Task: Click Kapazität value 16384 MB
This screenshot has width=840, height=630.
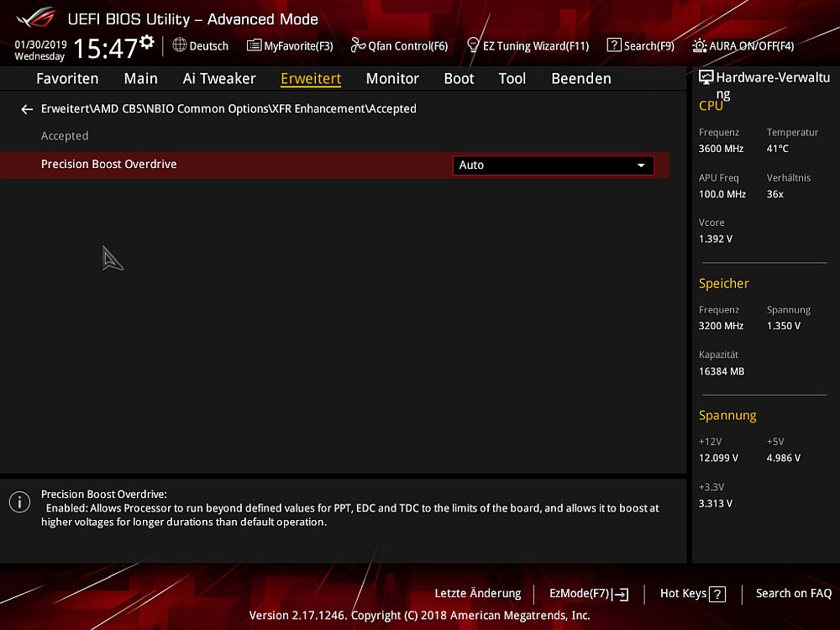Action: coord(721,372)
